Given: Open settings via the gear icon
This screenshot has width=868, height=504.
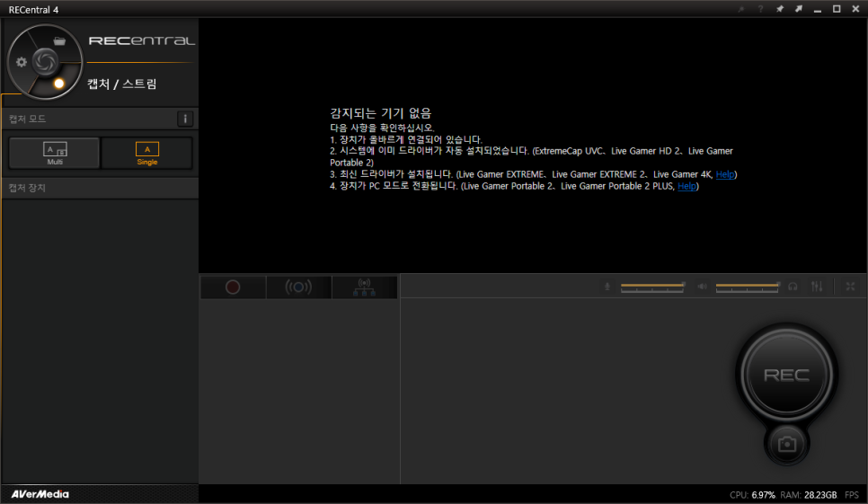Looking at the screenshot, I should pyautogui.click(x=22, y=62).
